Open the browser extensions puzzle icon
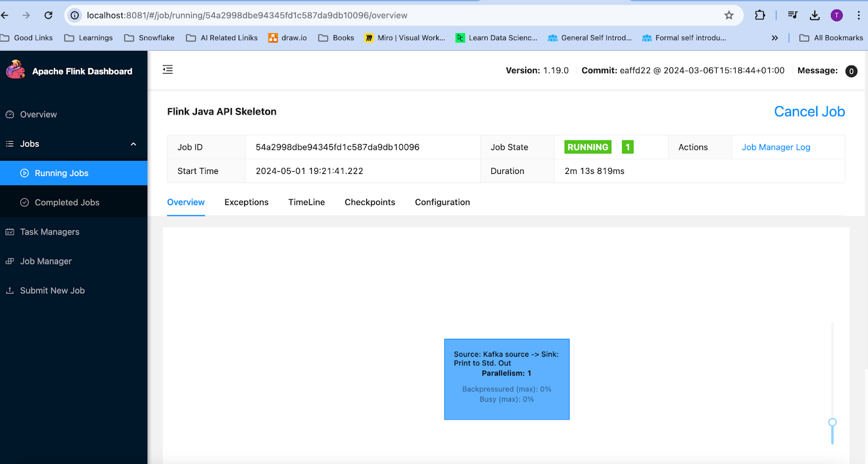The image size is (868, 464). click(760, 15)
